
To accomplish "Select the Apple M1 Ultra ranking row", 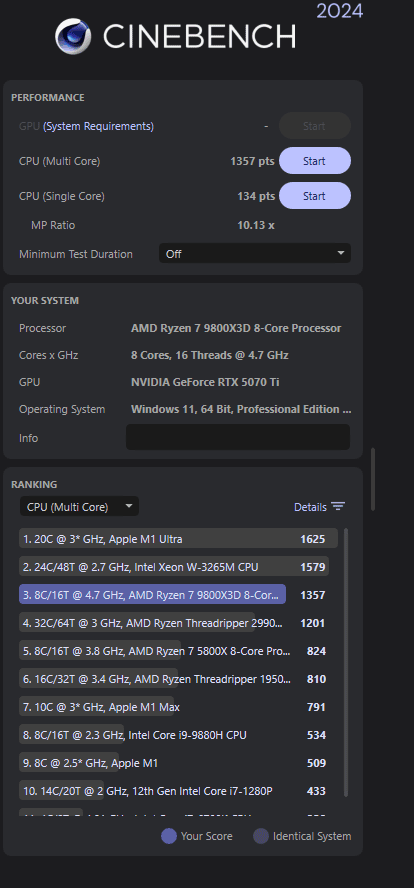I will click(x=178, y=539).
